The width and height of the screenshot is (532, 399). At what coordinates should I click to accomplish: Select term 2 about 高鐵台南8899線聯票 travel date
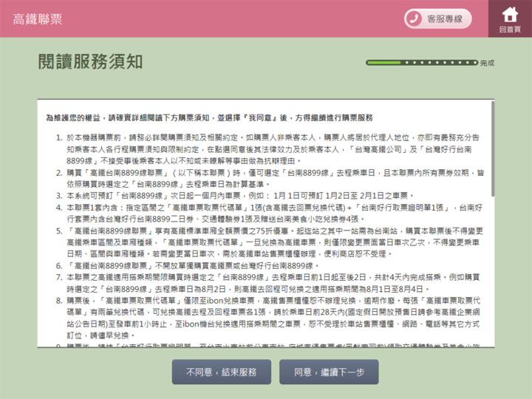(266, 177)
